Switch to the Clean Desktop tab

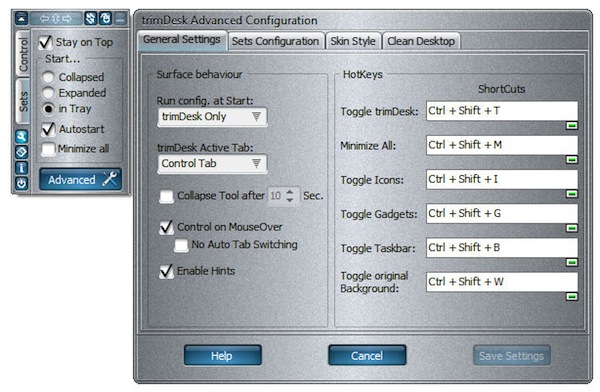pos(421,41)
